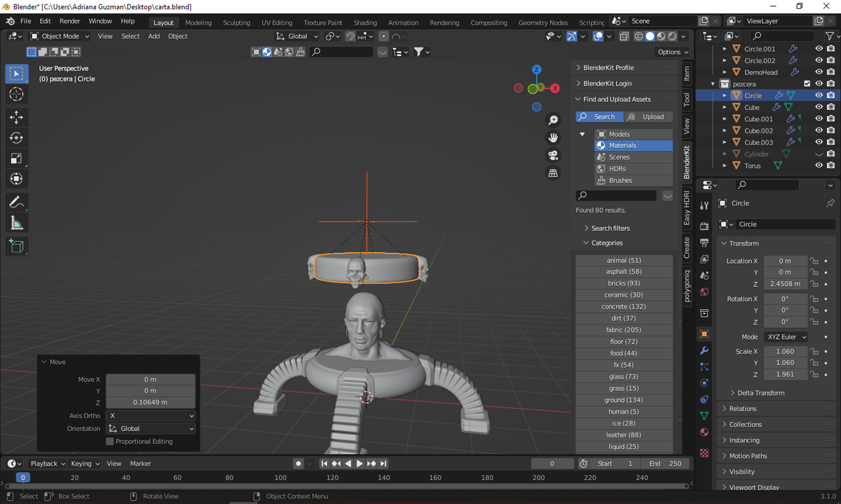Image resolution: width=841 pixels, height=504 pixels.
Task: Open the Texture properties checker tab
Action: [x=704, y=453]
